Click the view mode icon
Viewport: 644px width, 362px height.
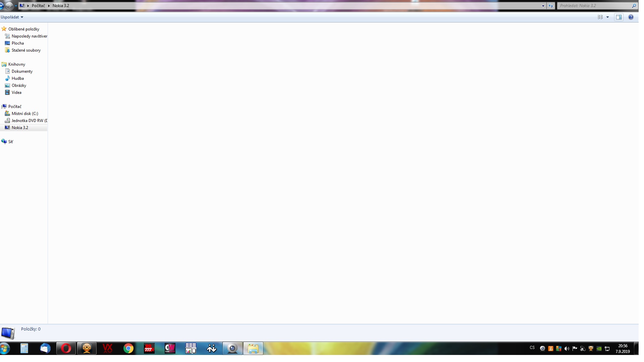point(600,17)
